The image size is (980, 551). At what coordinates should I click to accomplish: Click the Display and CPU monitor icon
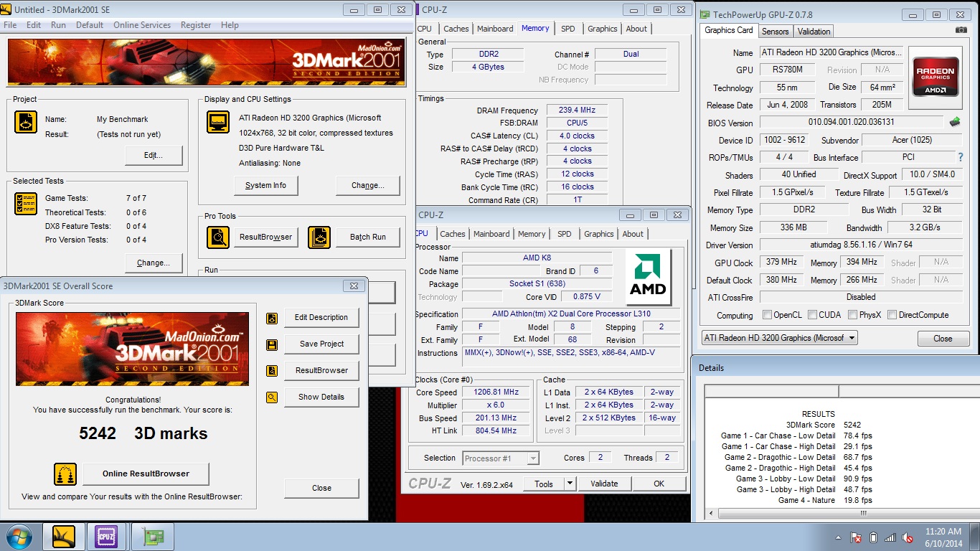(218, 122)
